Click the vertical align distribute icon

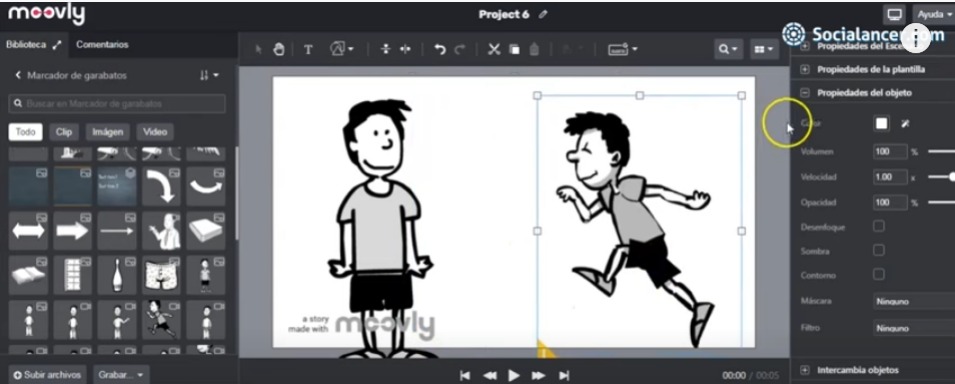click(x=385, y=49)
